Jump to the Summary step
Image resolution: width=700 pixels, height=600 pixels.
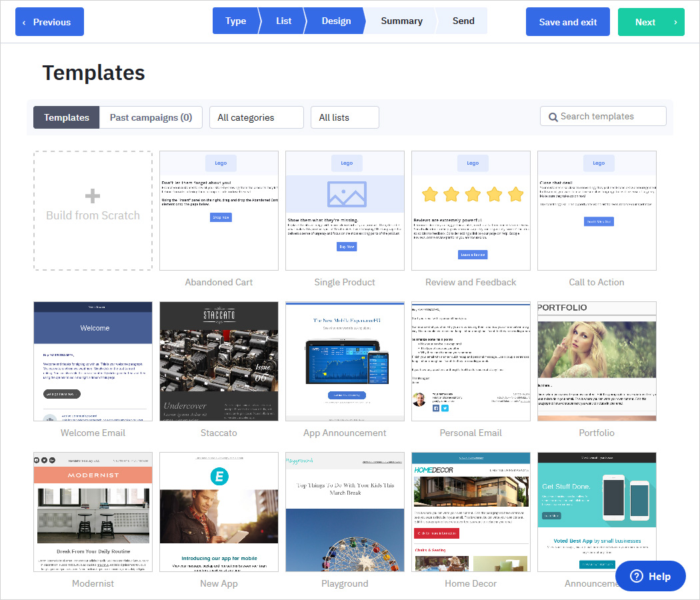pyautogui.click(x=401, y=21)
